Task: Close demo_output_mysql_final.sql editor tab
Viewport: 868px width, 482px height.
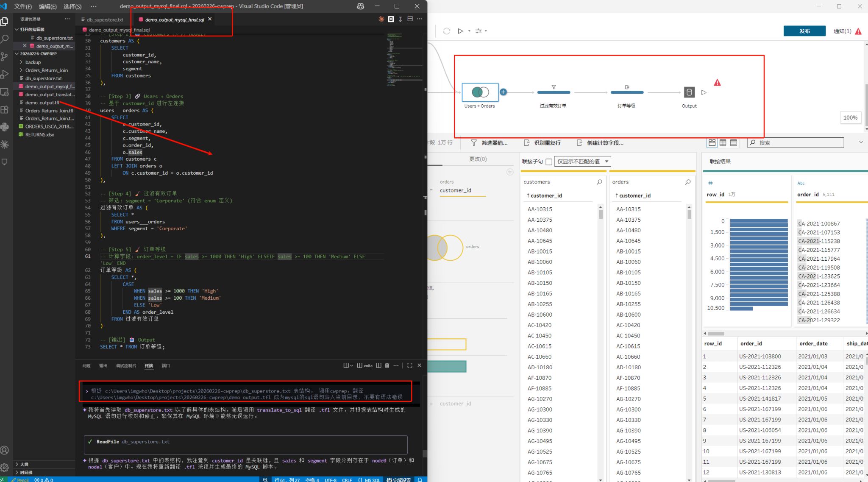Action: tap(210, 19)
